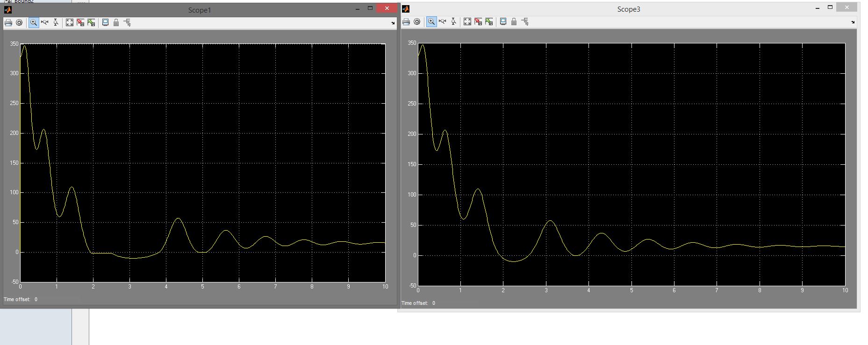Click the Scope3 title bar
Screen dimensions: 868x345
point(628,9)
